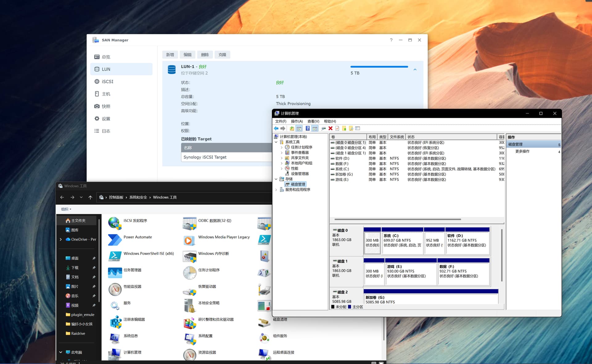This screenshot has height=364, width=592.
Task: Collapse the 系统工具 tree node
Action: point(276,142)
